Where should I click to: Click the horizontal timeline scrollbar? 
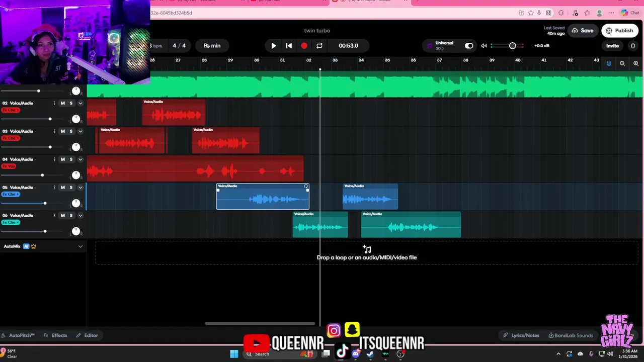click(260, 324)
